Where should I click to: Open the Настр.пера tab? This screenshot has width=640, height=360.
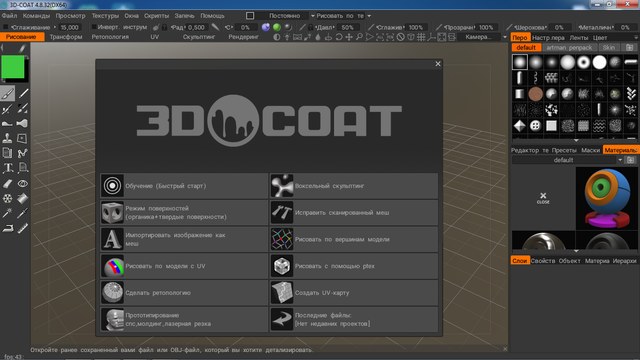click(x=548, y=38)
